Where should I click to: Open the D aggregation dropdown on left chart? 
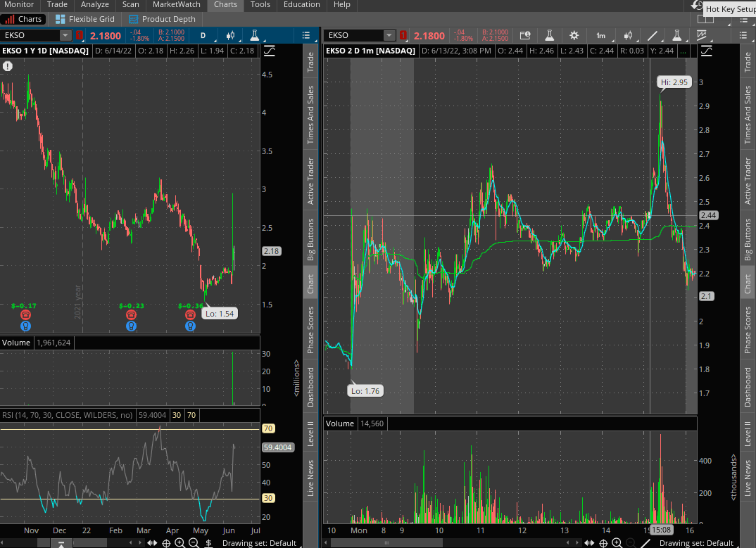203,35
